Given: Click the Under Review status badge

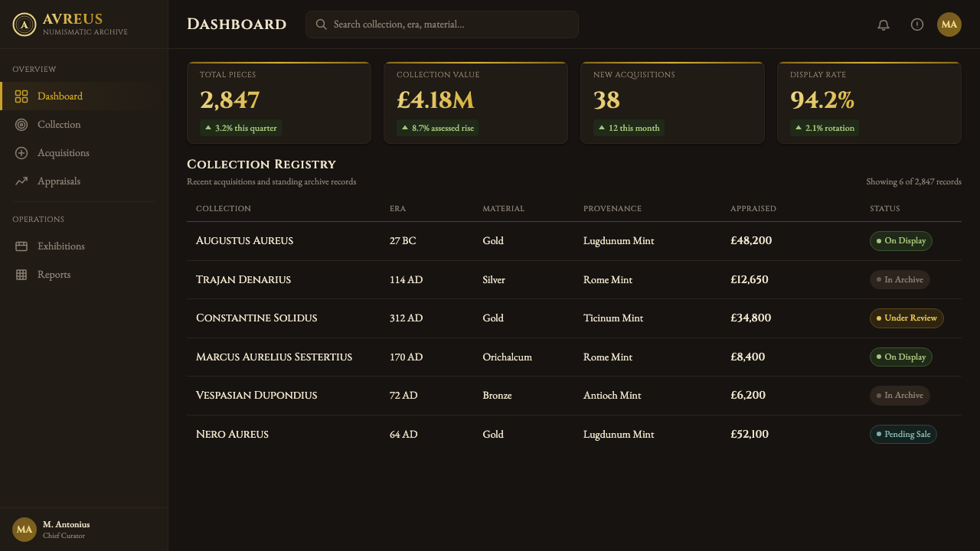Looking at the screenshot, I should tap(906, 318).
